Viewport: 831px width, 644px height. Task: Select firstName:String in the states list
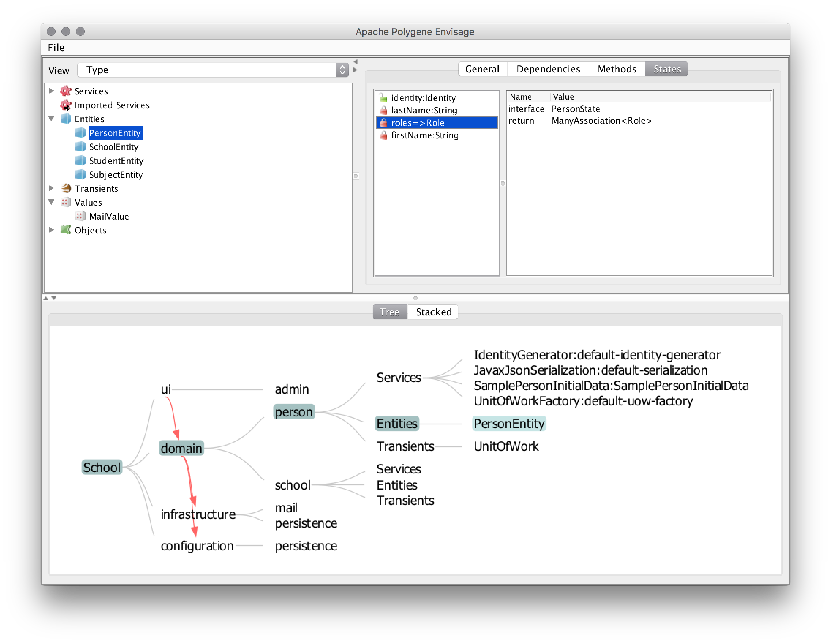(425, 135)
